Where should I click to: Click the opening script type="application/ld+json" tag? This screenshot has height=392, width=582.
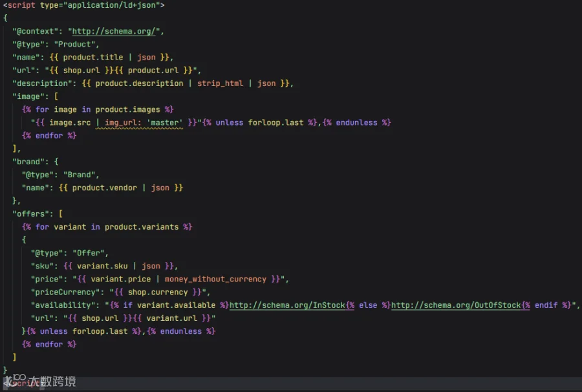(x=83, y=5)
